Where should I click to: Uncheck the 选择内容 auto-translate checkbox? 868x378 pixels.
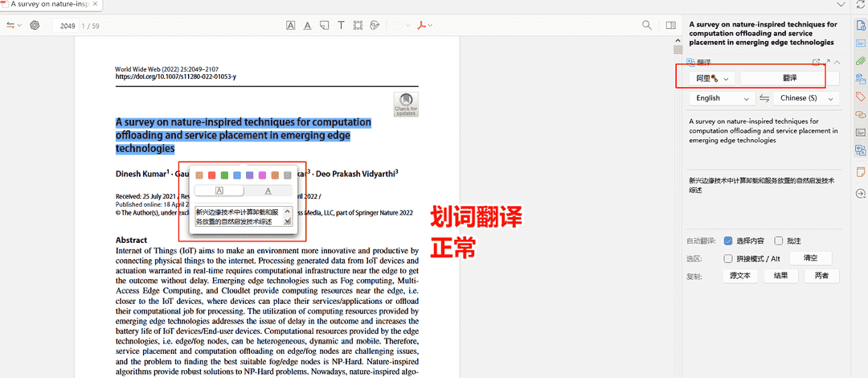click(728, 240)
